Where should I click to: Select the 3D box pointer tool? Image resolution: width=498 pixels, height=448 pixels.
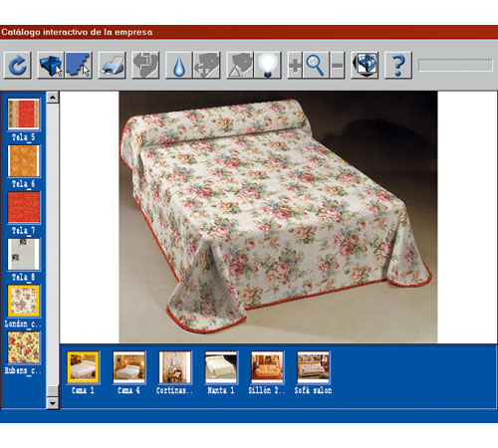pos(51,65)
